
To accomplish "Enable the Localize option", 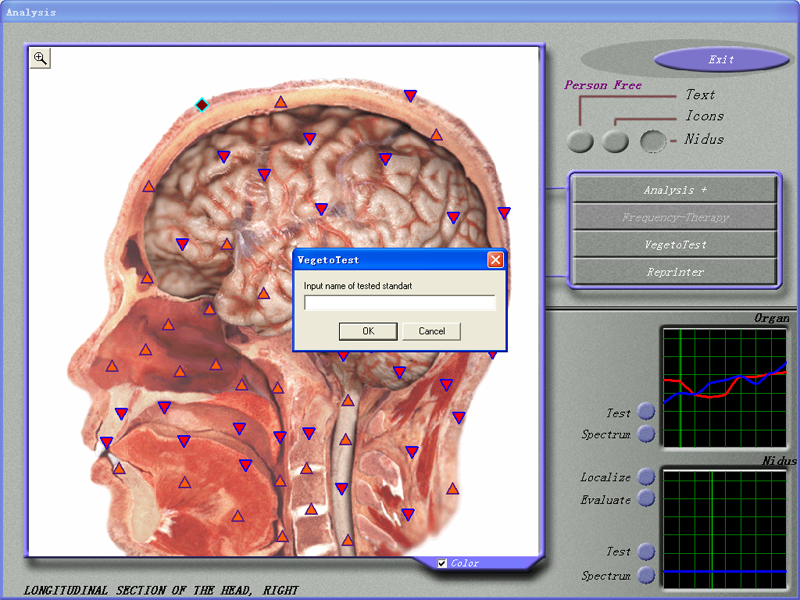I will pos(646,477).
